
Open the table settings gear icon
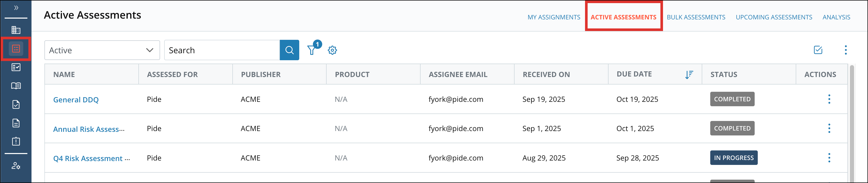click(332, 50)
